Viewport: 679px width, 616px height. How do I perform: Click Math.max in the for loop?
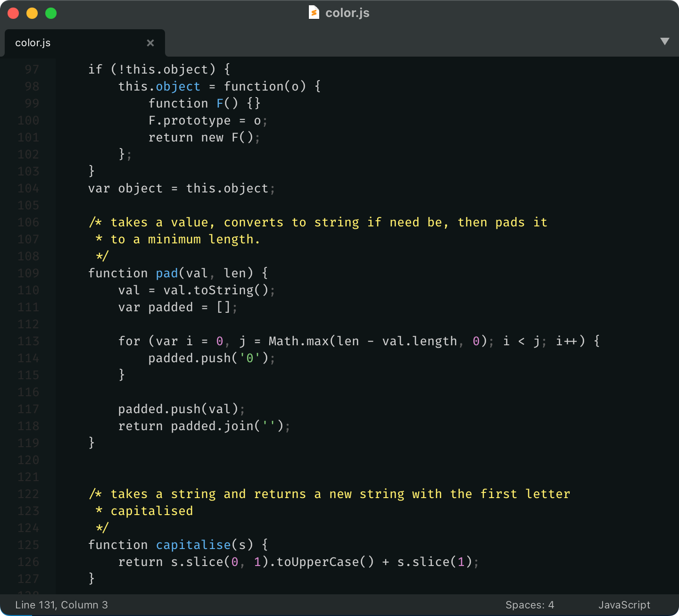click(298, 341)
